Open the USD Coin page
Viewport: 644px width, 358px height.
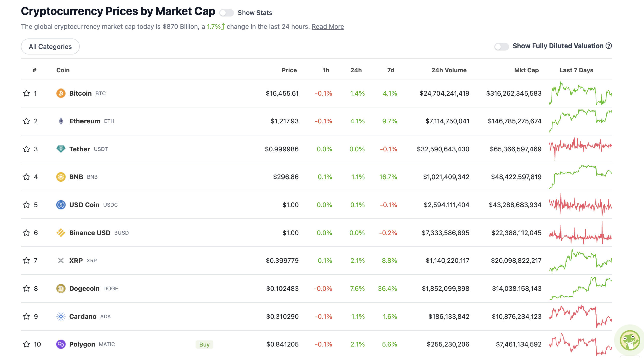pyautogui.click(x=84, y=205)
